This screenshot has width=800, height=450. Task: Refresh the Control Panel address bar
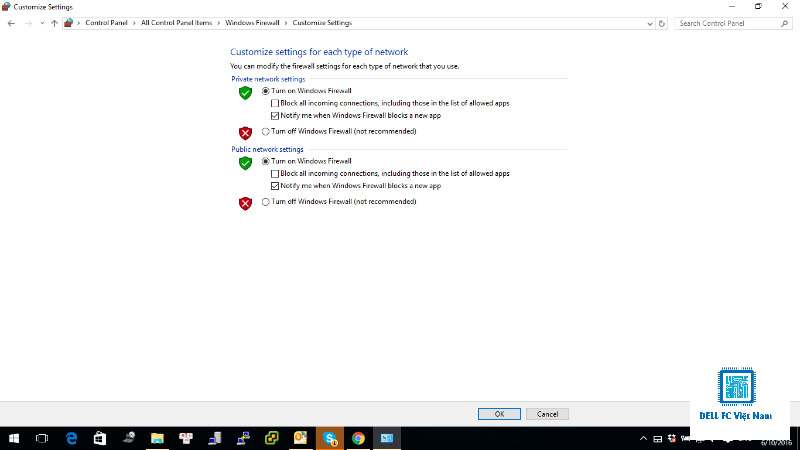click(x=662, y=23)
